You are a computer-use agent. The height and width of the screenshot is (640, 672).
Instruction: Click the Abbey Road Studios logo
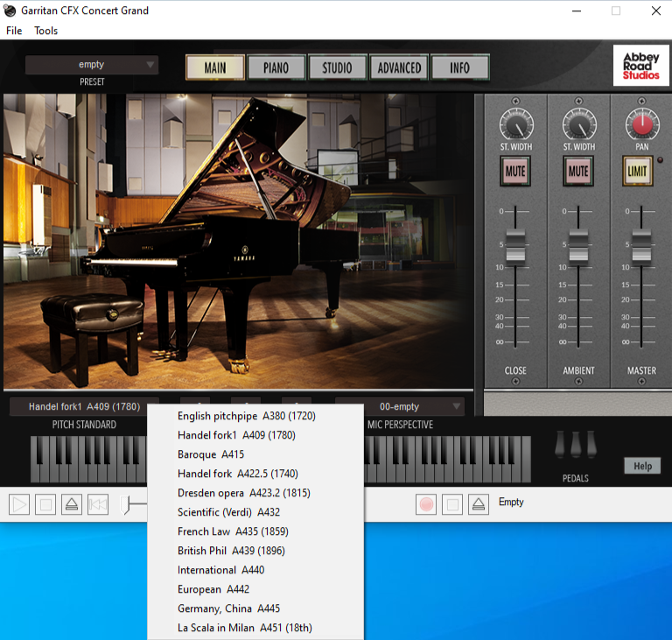pos(640,66)
